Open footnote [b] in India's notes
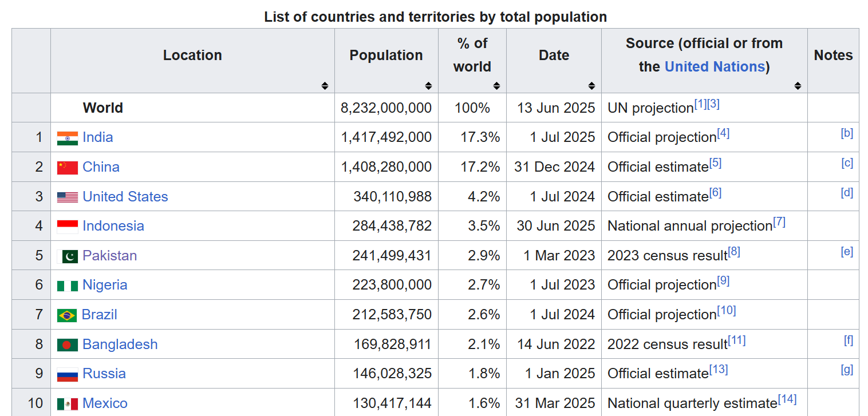Screen dimensions: 868x416 846,133
